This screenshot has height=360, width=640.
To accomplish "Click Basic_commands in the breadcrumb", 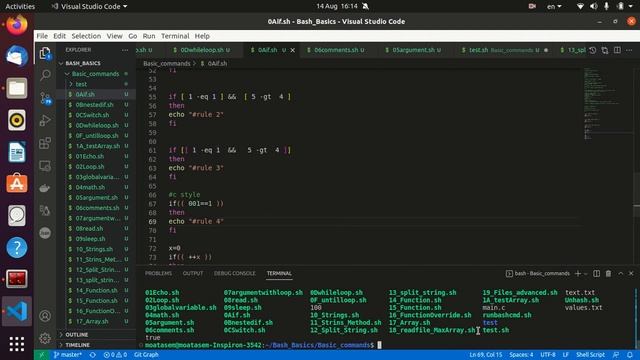I will pos(167,64).
